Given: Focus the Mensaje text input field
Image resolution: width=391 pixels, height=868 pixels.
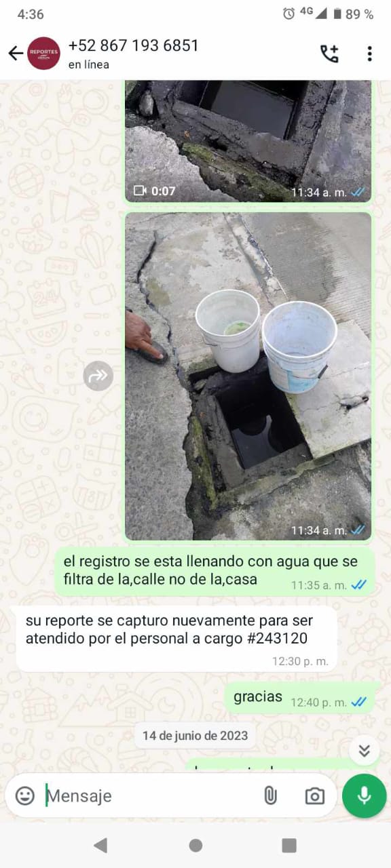Looking at the screenshot, I should click(149, 795).
